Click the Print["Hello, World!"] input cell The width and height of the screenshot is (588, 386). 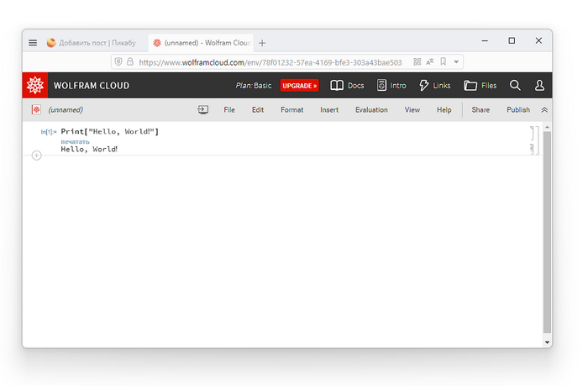(x=109, y=131)
